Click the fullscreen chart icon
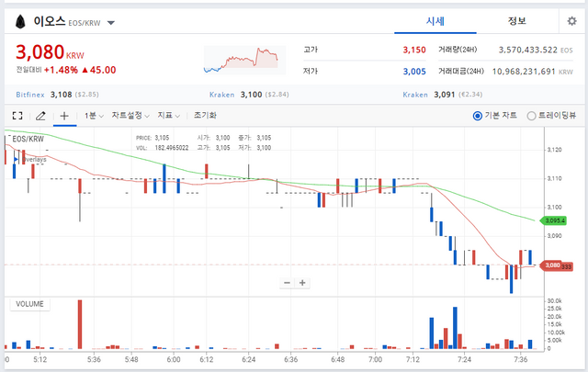The width and height of the screenshot is (588, 372). click(x=17, y=116)
